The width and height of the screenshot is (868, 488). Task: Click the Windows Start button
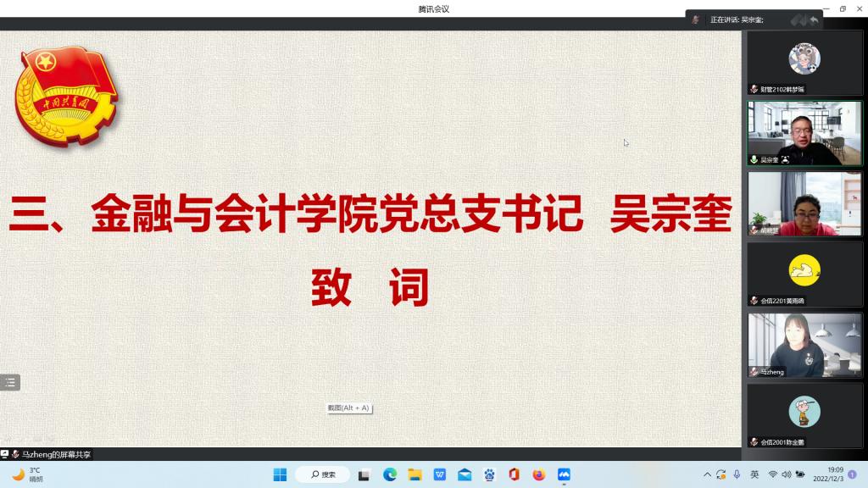281,474
